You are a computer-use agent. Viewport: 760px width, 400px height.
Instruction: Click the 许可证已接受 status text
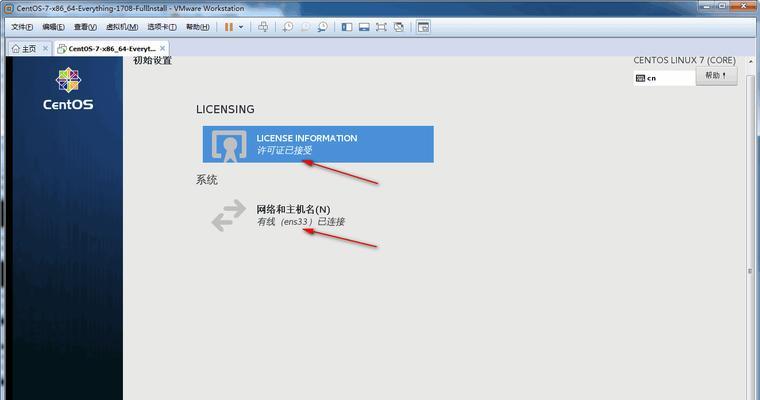(284, 150)
